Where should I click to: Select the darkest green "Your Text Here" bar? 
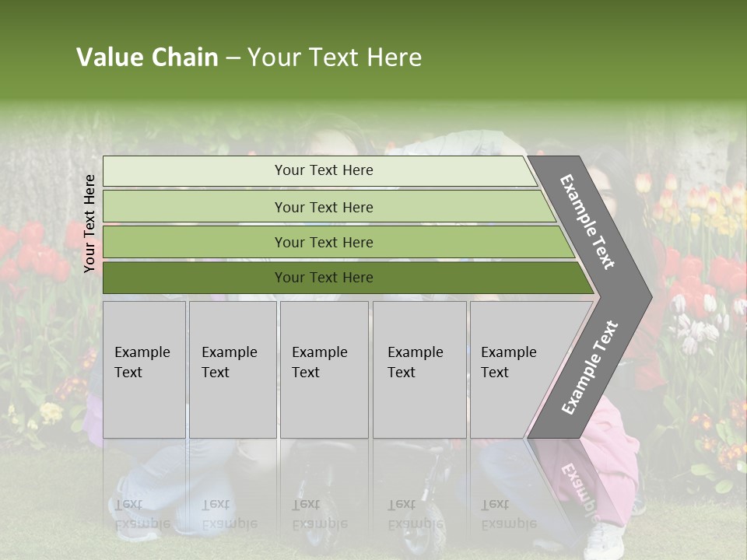pyautogui.click(x=323, y=278)
